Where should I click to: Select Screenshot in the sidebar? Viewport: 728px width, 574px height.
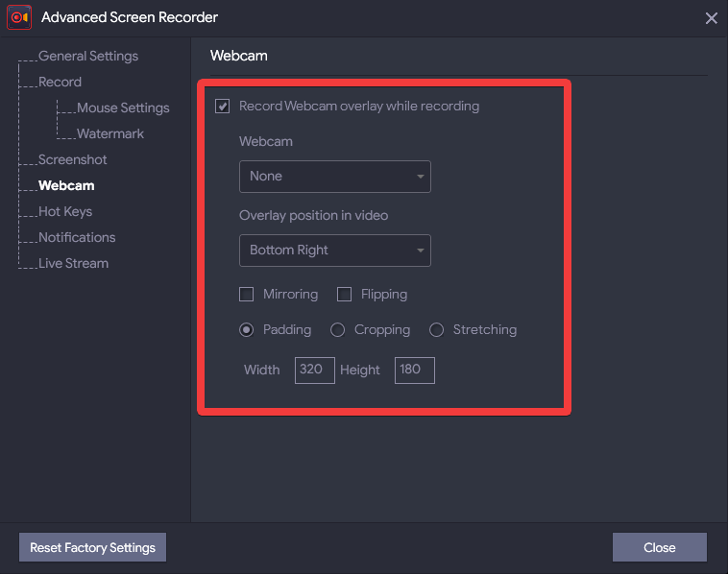72,159
